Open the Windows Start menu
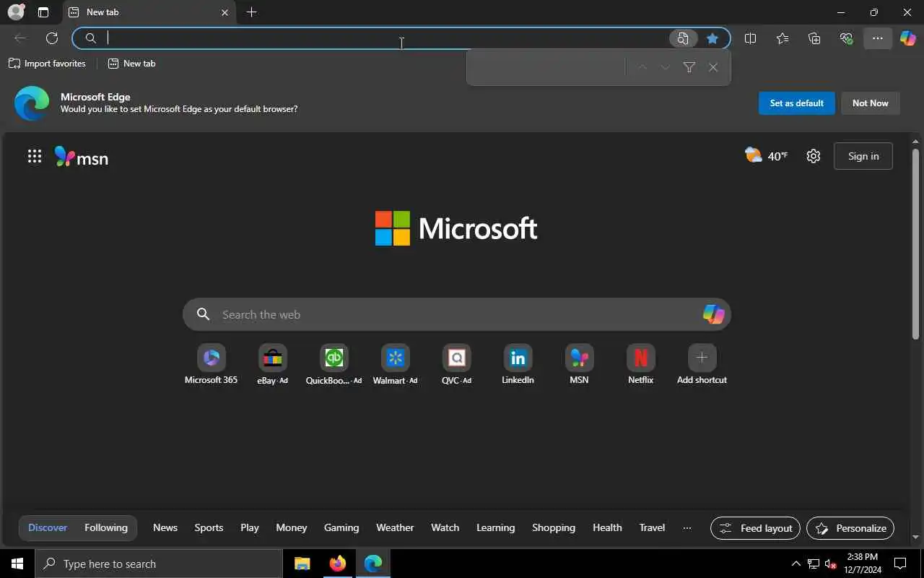This screenshot has height=578, width=924. [17, 564]
